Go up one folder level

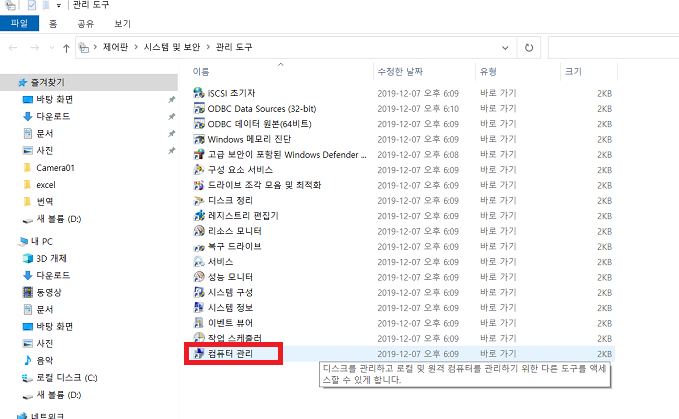click(66, 48)
